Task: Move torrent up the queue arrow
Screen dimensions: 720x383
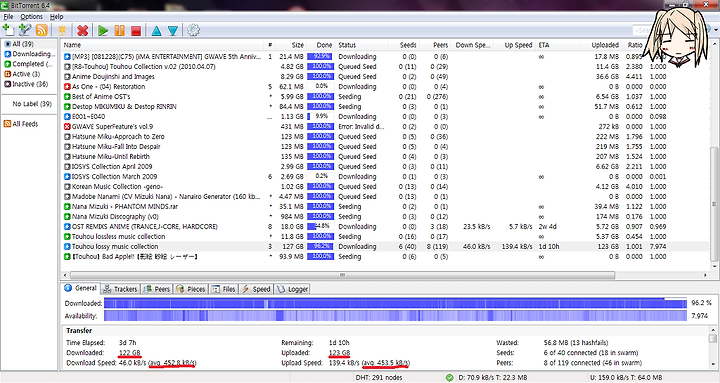Action: click(156, 30)
